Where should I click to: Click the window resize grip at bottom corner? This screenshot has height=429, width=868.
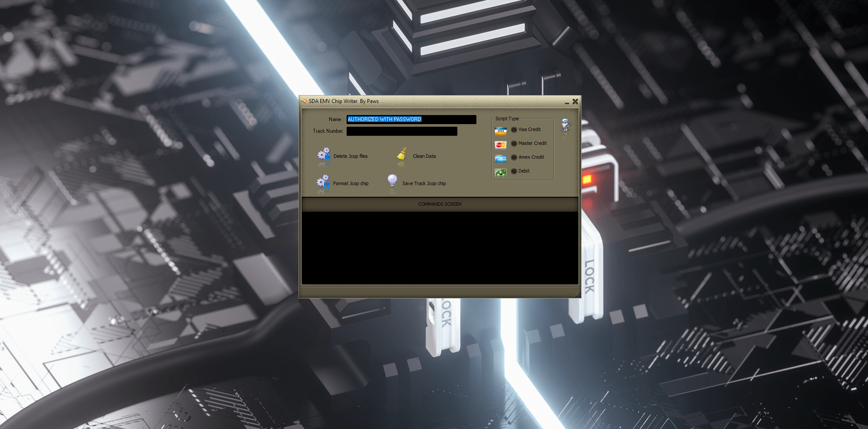pos(577,295)
